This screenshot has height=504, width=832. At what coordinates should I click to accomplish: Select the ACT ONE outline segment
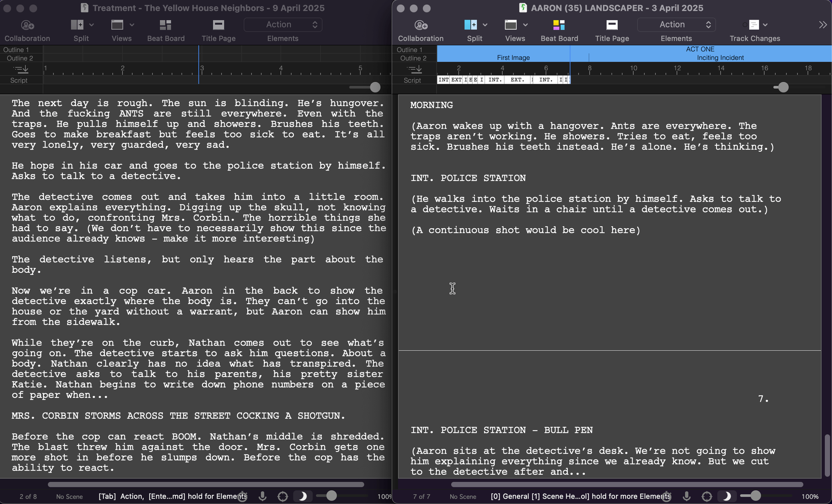pos(700,49)
